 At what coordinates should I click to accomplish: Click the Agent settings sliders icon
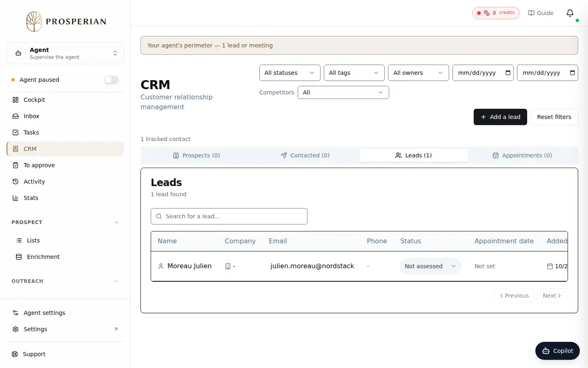[x=16, y=313]
